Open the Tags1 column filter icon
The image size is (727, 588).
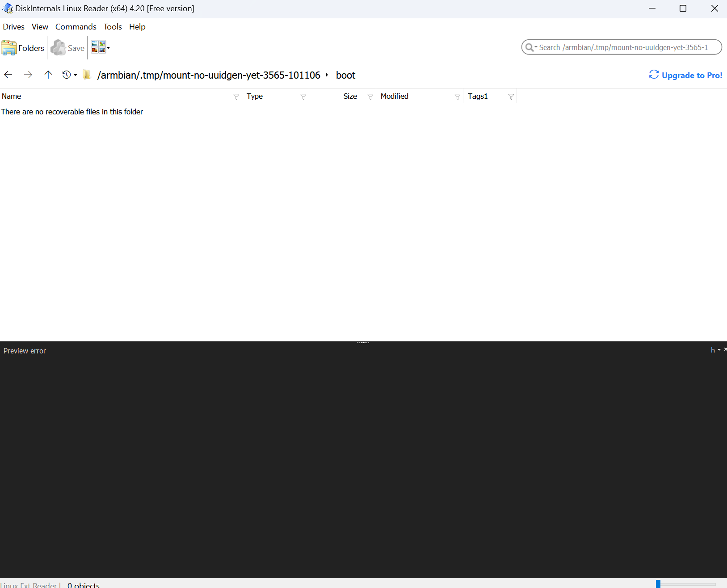[x=511, y=97]
